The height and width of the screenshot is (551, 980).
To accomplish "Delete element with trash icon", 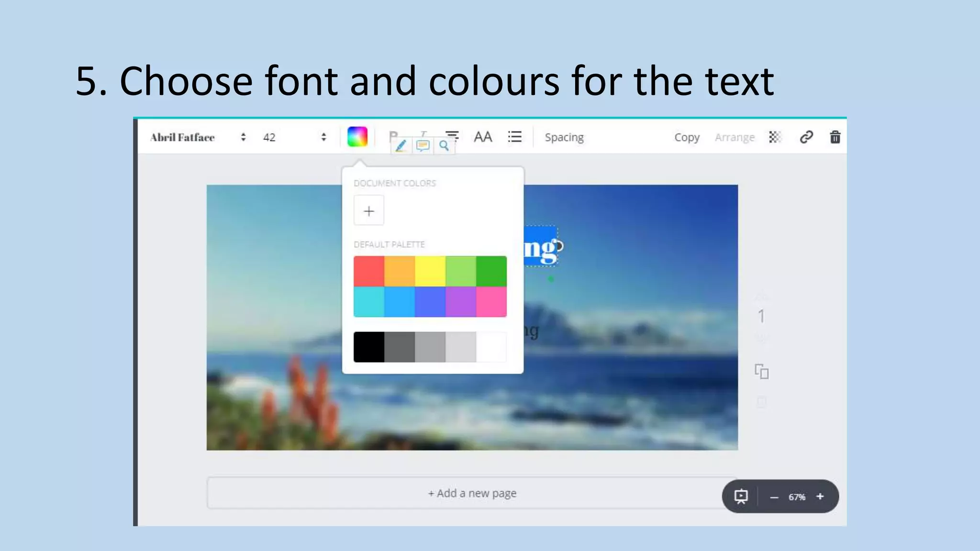I will [x=835, y=137].
